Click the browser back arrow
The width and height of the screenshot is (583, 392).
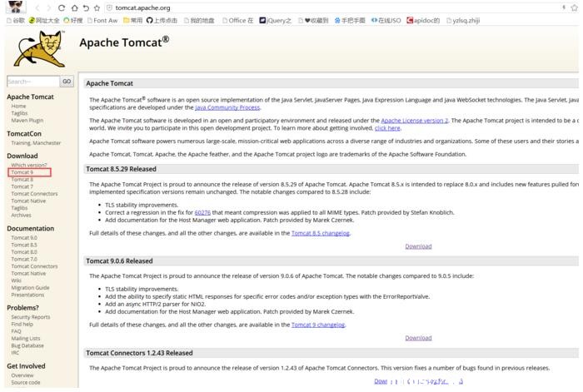coord(37,7)
